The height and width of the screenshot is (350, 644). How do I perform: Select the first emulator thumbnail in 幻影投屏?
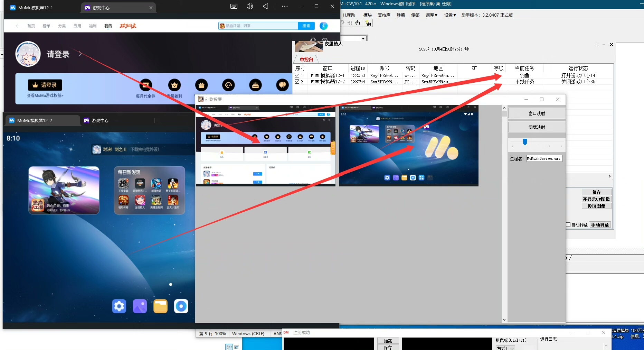[265, 146]
